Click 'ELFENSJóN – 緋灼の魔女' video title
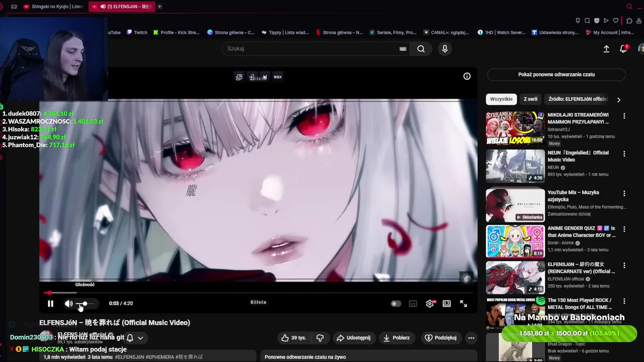Screen dimensions: 644x362 (x=581, y=268)
